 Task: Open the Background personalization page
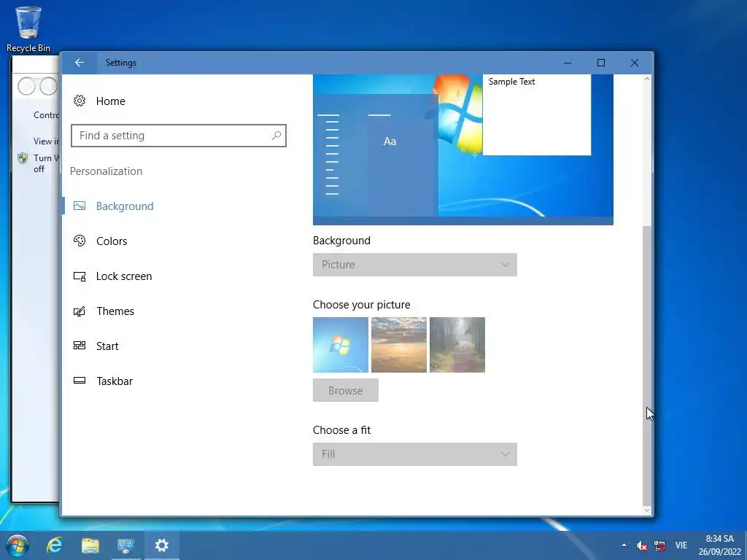coord(125,206)
